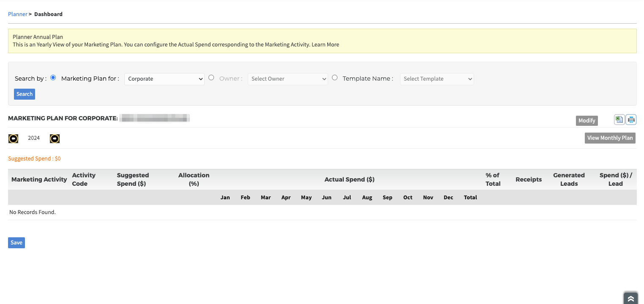Click the Marketing Activity column header
The height and width of the screenshot is (304, 644).
click(x=39, y=179)
